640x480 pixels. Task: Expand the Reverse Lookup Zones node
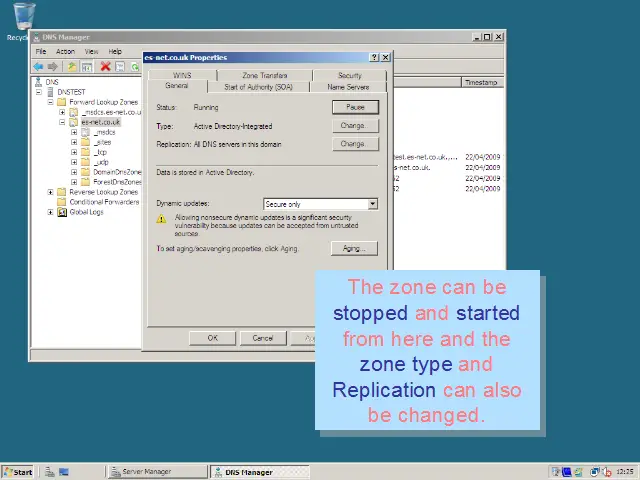[x=50, y=192]
